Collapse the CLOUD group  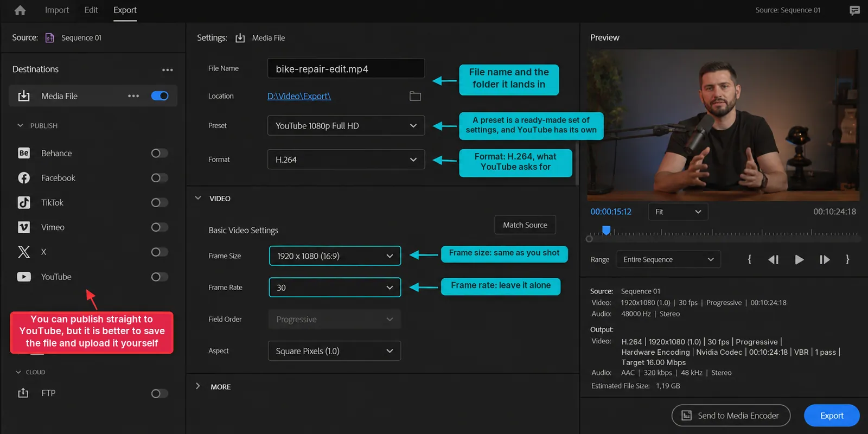[x=18, y=372]
